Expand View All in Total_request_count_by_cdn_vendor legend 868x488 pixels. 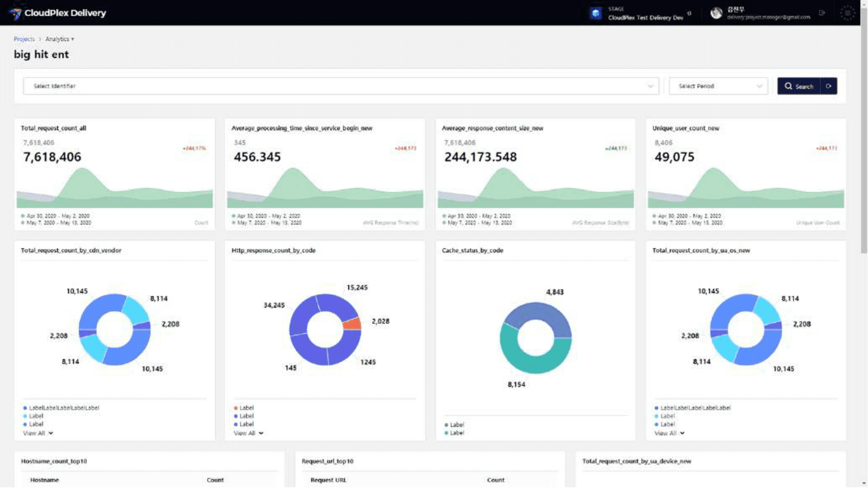coord(38,433)
